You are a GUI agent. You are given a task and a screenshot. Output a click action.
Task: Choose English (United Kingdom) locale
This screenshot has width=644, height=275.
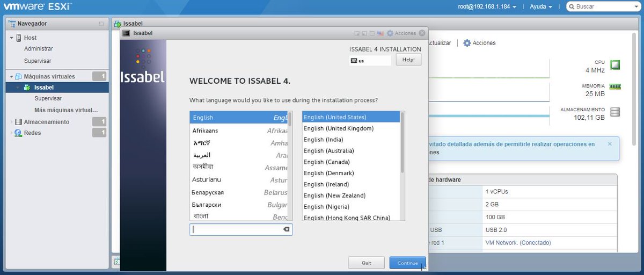pyautogui.click(x=352, y=128)
